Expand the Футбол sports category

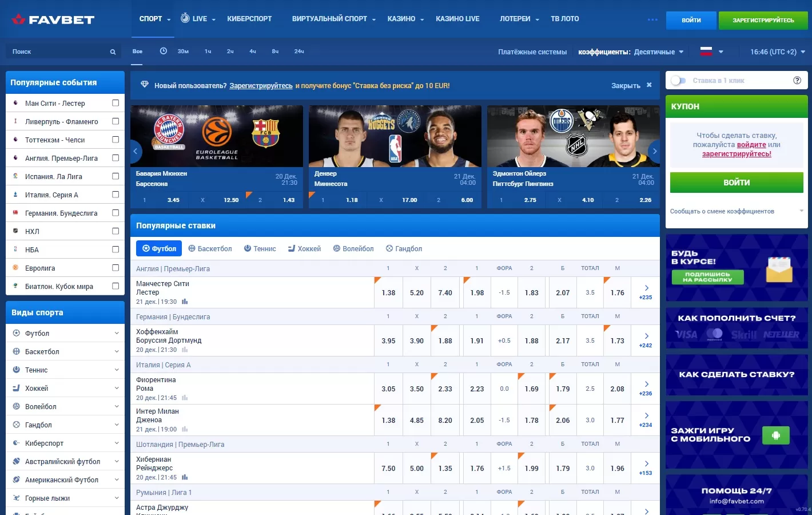pos(117,333)
